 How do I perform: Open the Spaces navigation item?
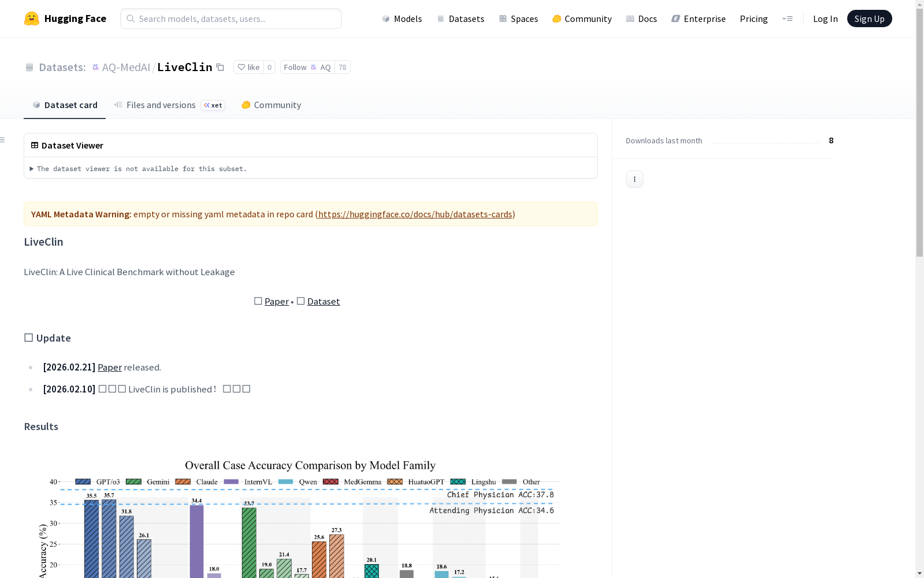click(x=519, y=18)
